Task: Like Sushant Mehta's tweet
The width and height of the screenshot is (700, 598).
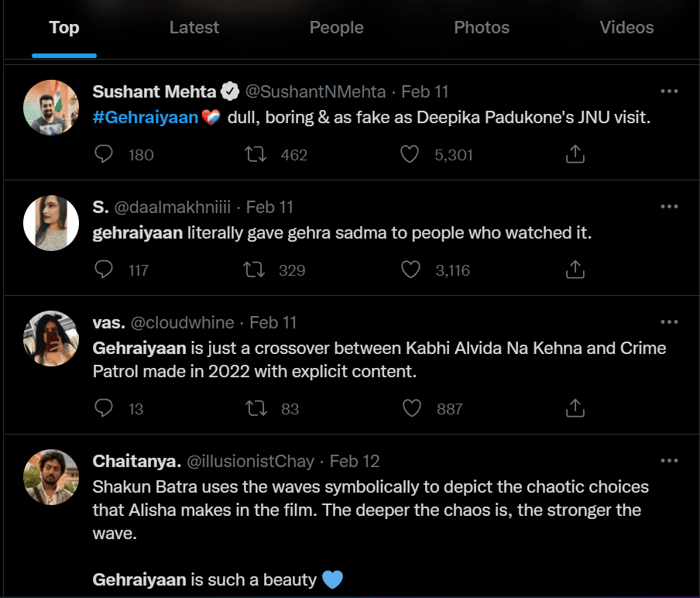Action: click(410, 155)
